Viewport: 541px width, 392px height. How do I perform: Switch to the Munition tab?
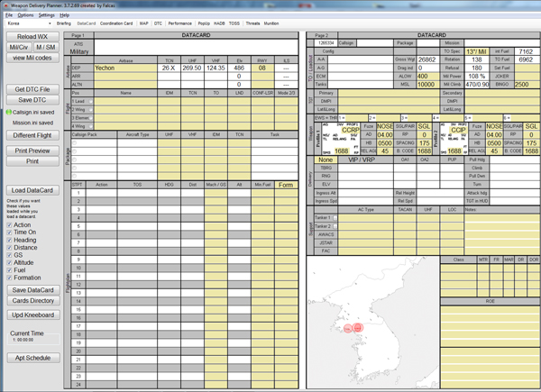tap(271, 23)
